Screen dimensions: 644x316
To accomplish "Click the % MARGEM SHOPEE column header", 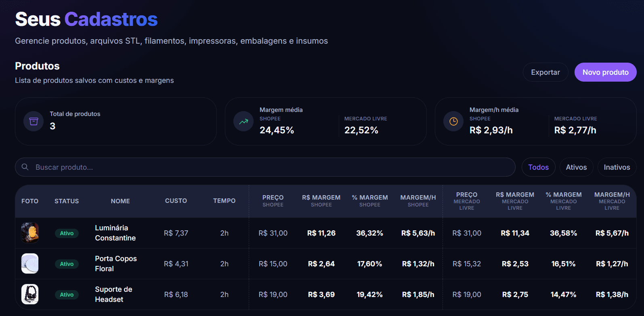I will pos(370,201).
